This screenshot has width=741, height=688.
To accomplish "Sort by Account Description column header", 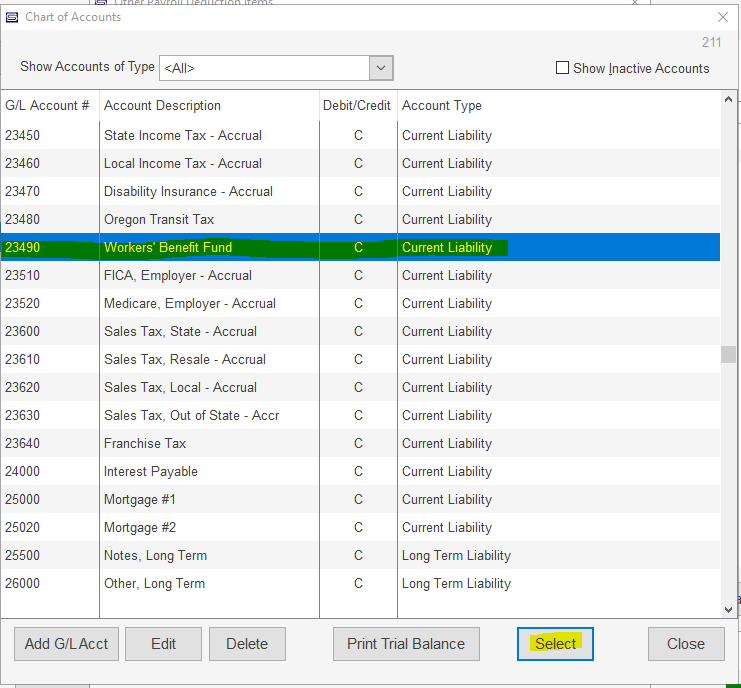I will click(162, 105).
